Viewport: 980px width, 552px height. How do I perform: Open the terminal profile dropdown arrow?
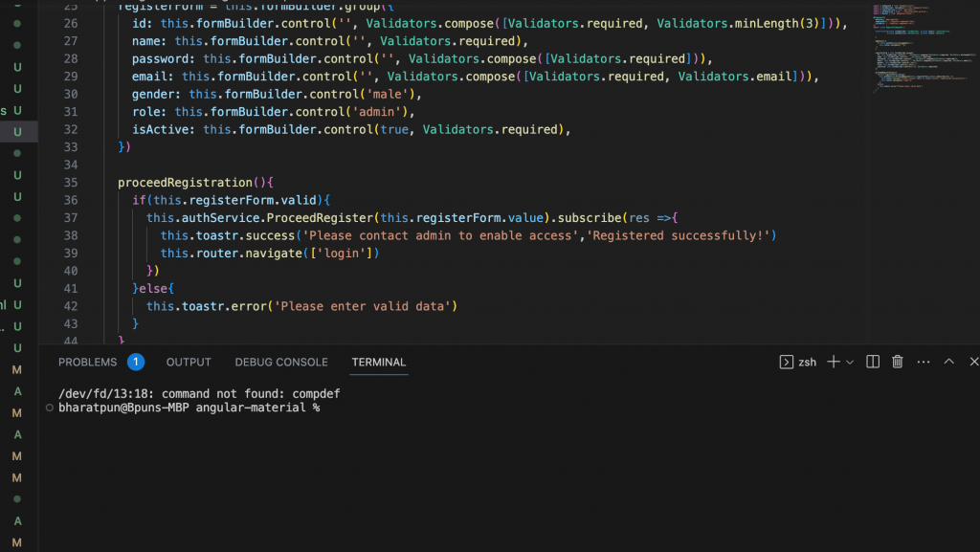coord(850,362)
